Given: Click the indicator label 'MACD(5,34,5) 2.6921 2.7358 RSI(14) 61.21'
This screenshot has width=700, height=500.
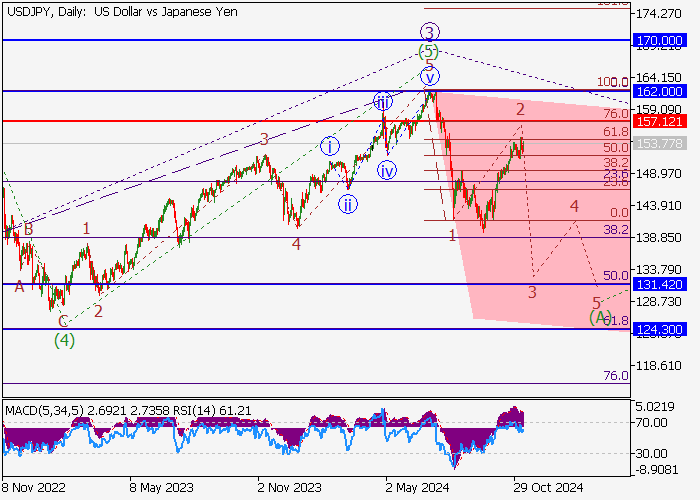Looking at the screenshot, I should click(128, 410).
